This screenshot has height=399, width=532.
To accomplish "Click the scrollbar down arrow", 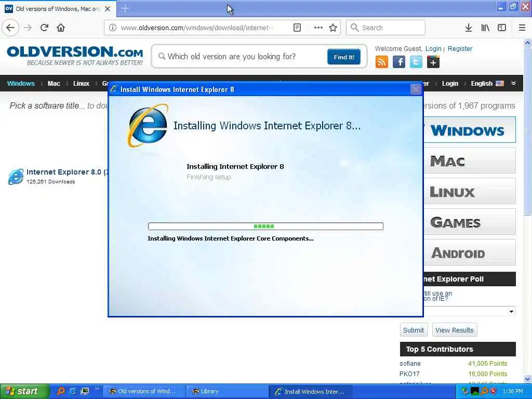I will 527,379.
